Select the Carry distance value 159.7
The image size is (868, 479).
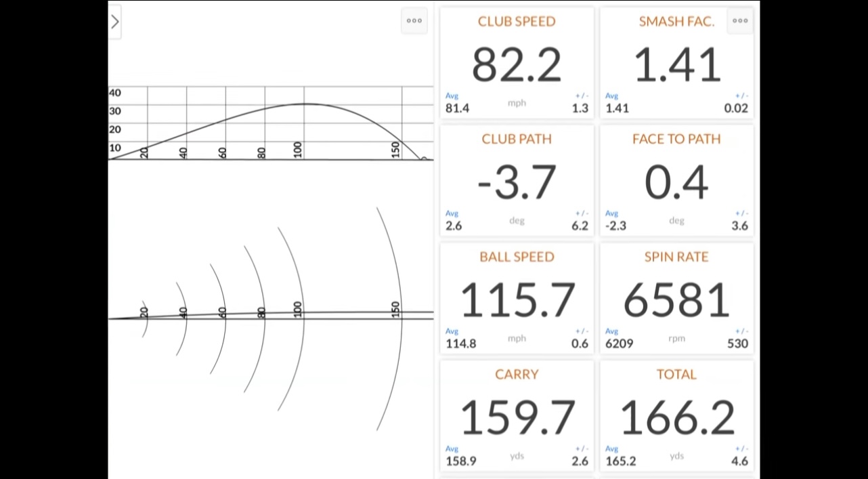click(x=517, y=417)
